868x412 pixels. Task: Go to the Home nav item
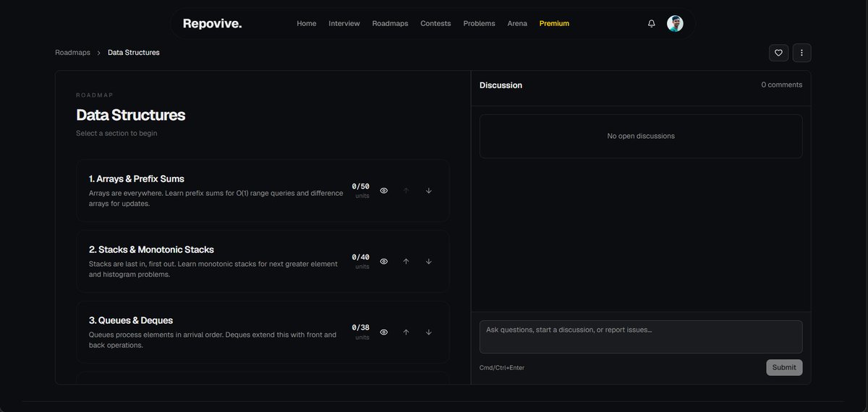(x=307, y=23)
